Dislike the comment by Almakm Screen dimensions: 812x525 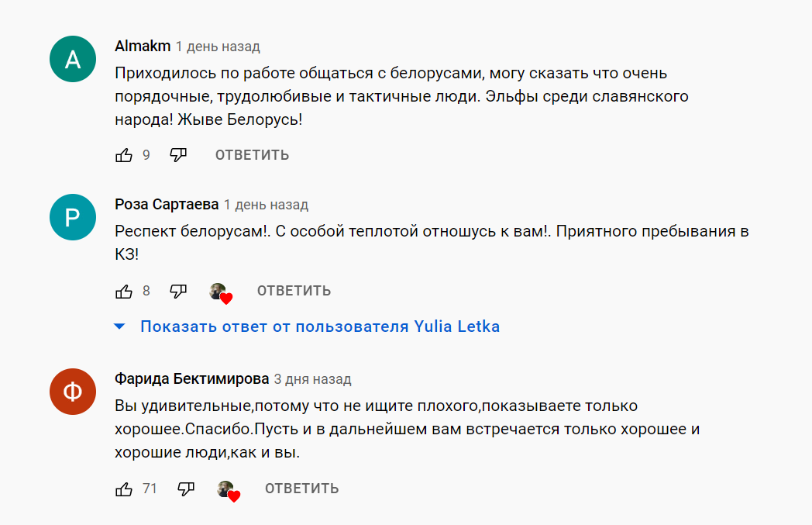click(179, 155)
